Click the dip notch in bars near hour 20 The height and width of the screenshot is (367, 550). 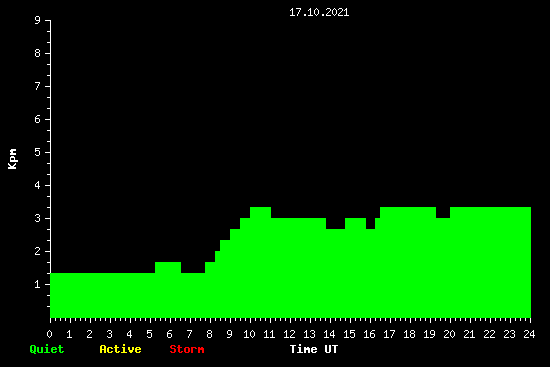pos(443,212)
